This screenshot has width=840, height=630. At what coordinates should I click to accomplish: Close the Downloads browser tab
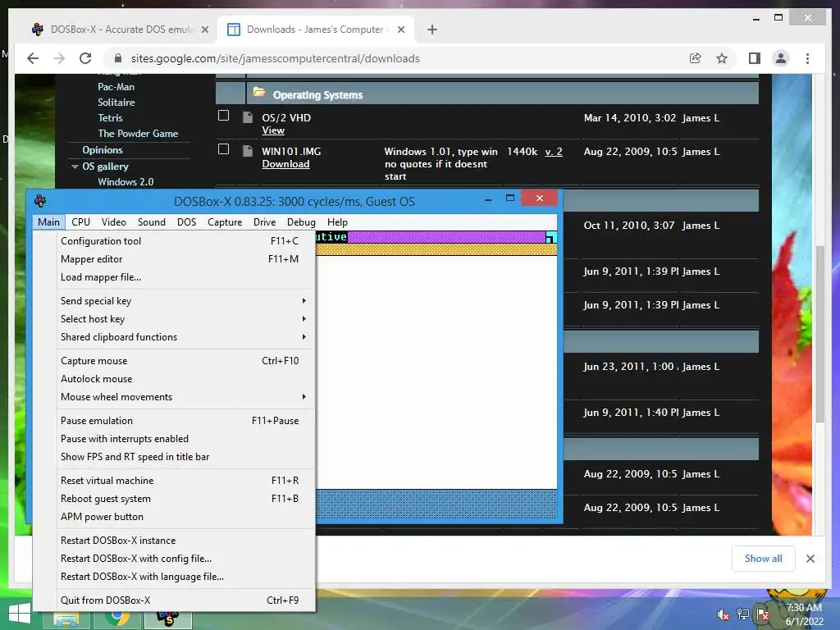pos(400,30)
